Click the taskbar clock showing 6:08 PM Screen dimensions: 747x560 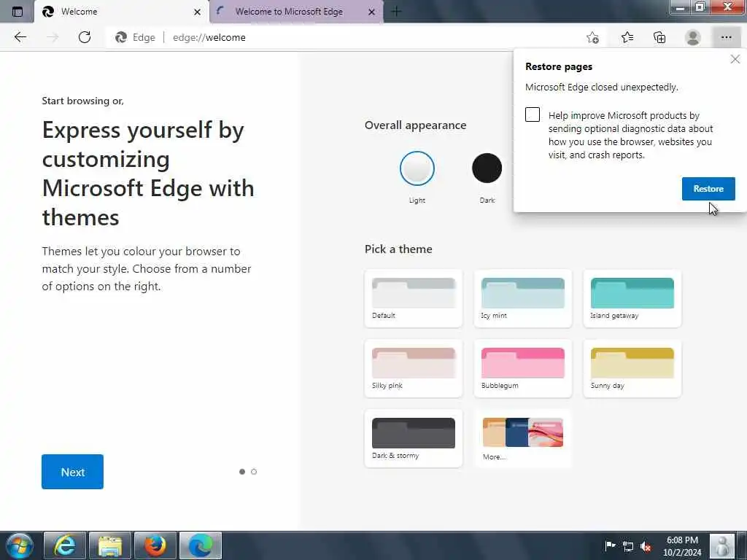point(682,546)
